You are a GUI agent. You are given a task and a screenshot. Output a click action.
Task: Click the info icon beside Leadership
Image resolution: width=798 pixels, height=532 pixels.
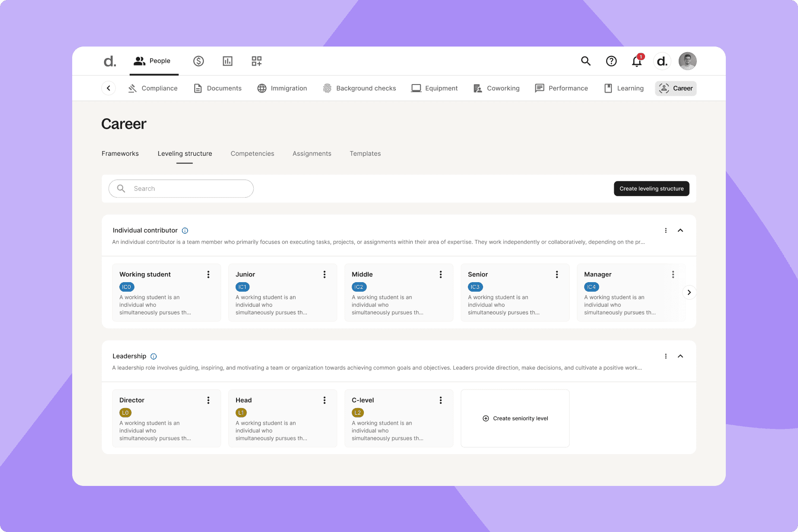153,356
